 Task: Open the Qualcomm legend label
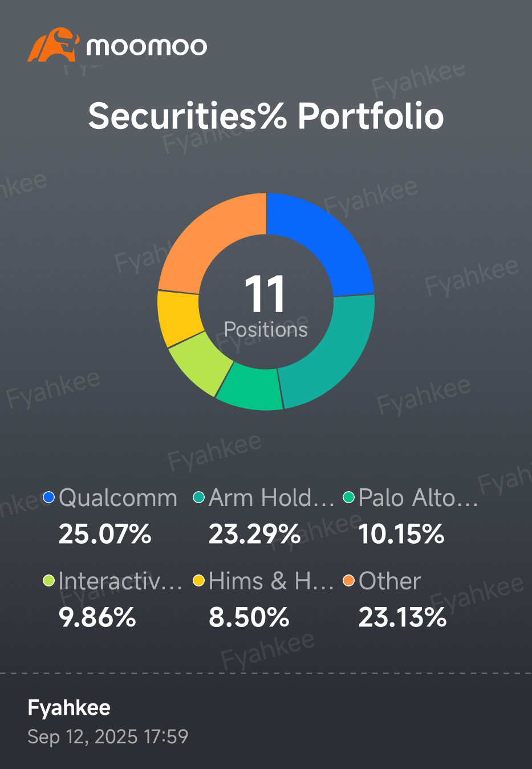118,498
